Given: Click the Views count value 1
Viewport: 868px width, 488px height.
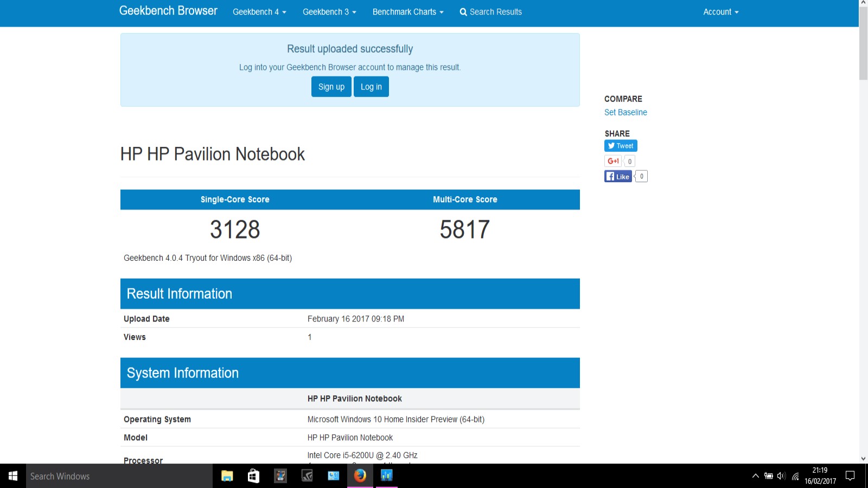Looking at the screenshot, I should coord(310,337).
